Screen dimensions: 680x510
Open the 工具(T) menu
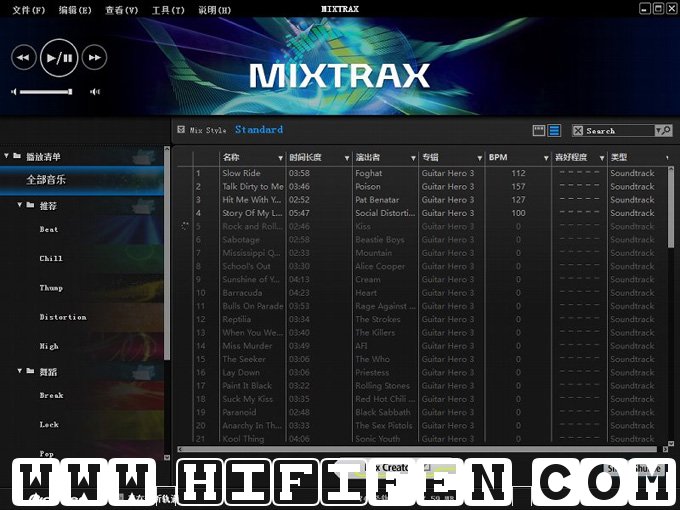tap(168, 10)
